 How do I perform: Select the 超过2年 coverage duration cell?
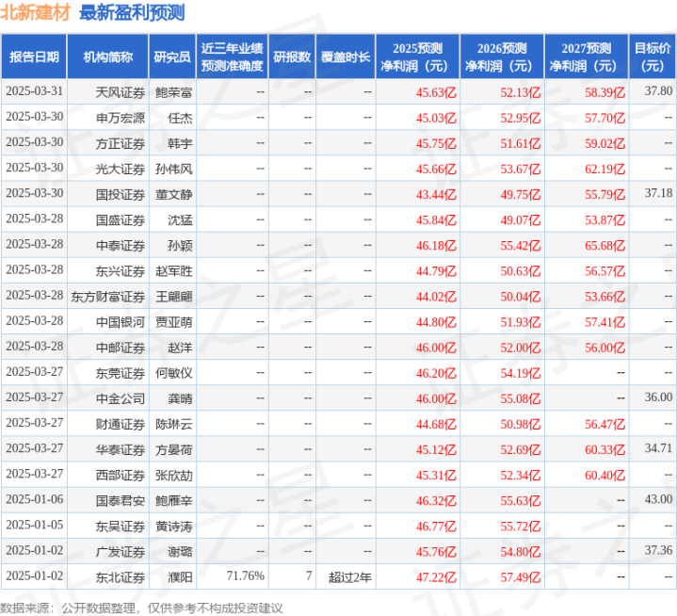(350, 577)
